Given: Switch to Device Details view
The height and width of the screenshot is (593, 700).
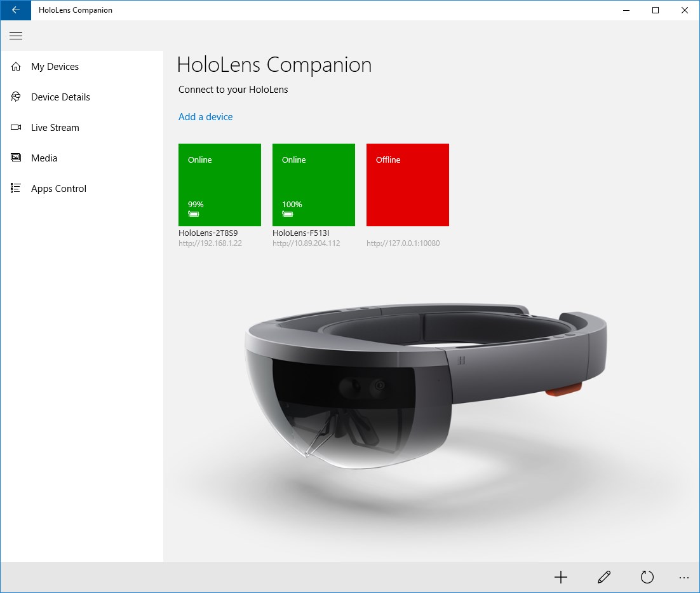Looking at the screenshot, I should [60, 97].
